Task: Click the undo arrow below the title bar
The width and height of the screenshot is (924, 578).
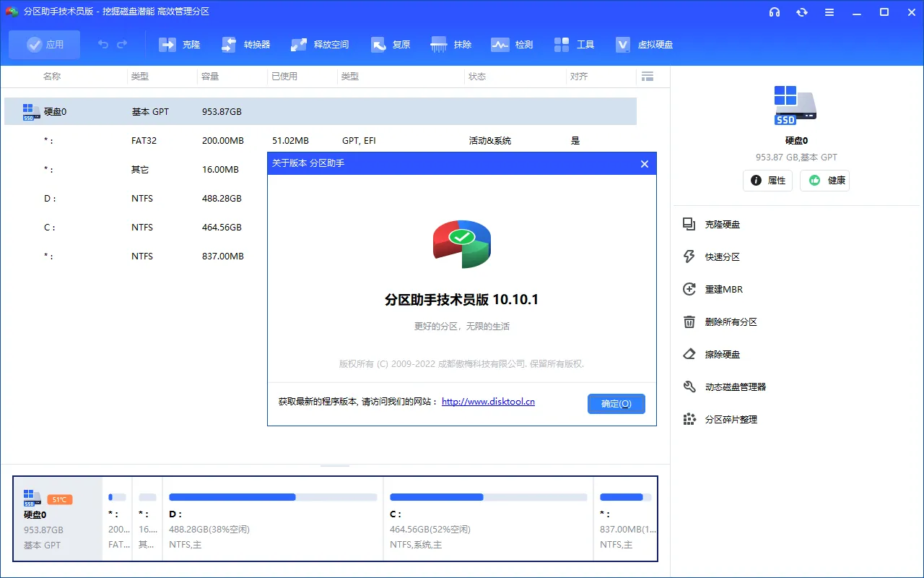Action: tap(102, 44)
